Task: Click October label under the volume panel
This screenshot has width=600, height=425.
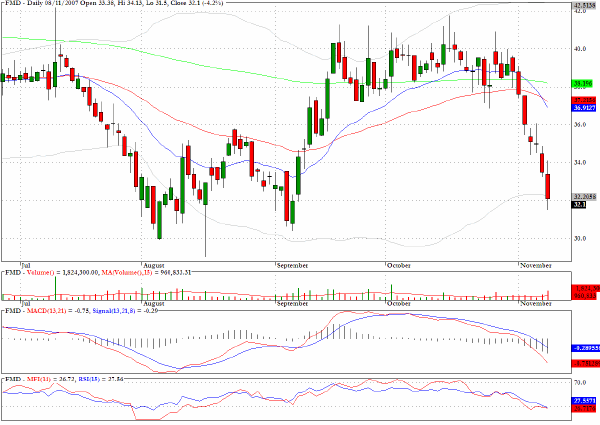Action: (399, 303)
